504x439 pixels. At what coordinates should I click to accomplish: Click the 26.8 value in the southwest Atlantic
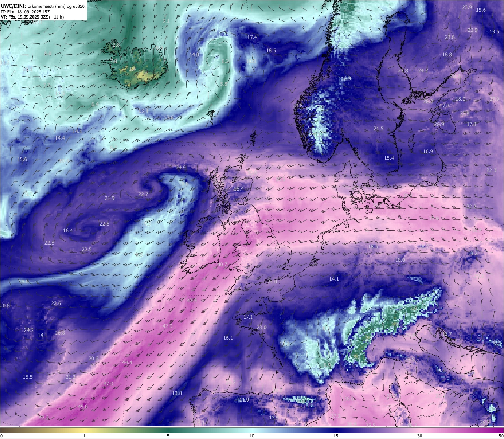coord(60,333)
